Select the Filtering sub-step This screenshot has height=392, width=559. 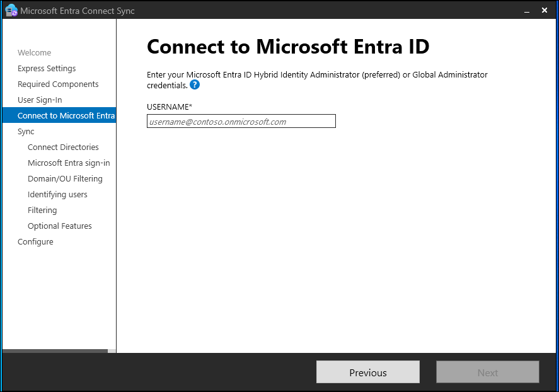(x=42, y=210)
